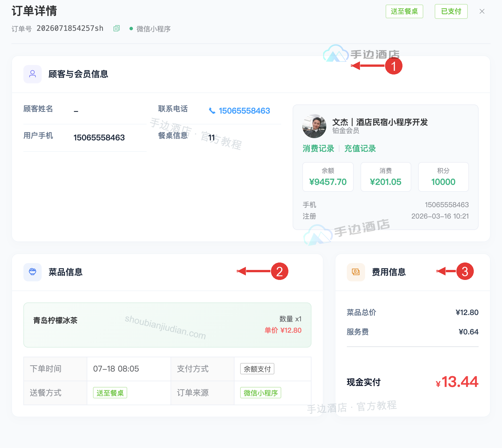Screen dimensions: 502x448
Task: Click the 单价 ¥12.80 price text
Action: point(283,330)
